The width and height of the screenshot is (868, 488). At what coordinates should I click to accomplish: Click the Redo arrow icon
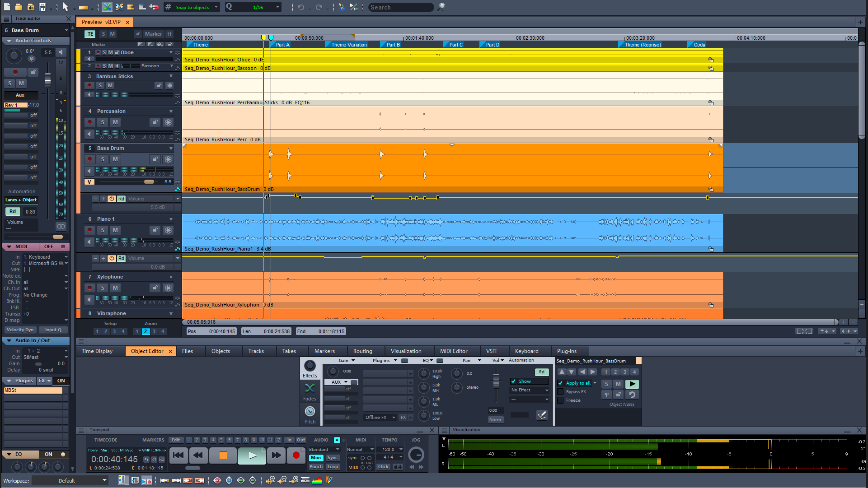pyautogui.click(x=319, y=7)
